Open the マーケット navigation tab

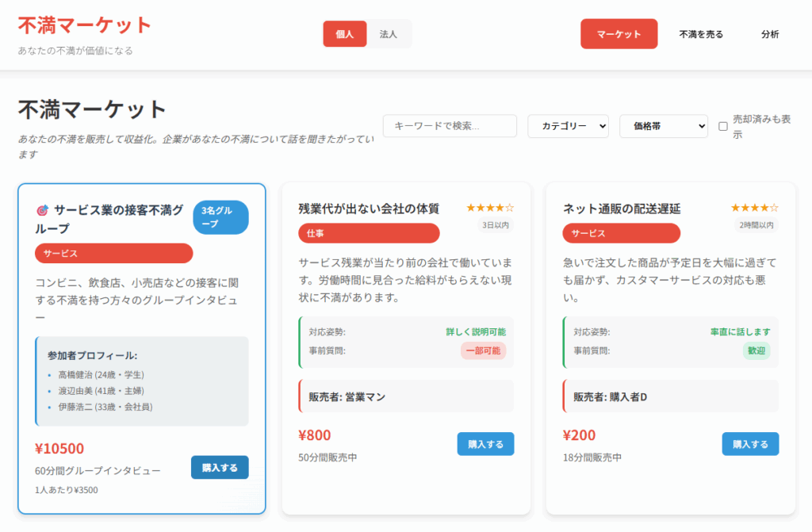619,34
